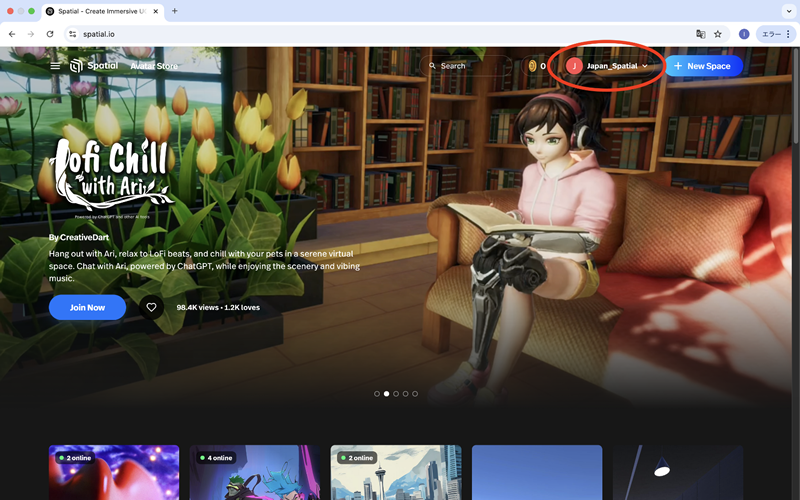Select the second carousel dot
Image resolution: width=800 pixels, height=500 pixels.
coord(386,394)
